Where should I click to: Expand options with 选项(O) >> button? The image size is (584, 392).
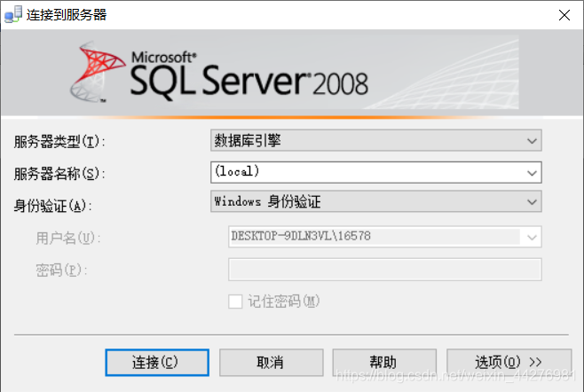click(x=509, y=362)
